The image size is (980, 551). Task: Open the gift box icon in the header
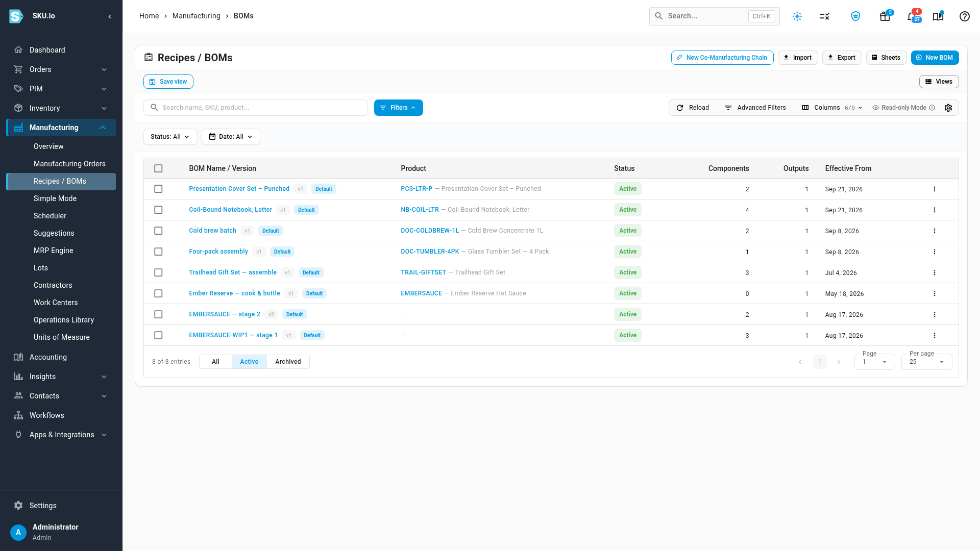[885, 16]
